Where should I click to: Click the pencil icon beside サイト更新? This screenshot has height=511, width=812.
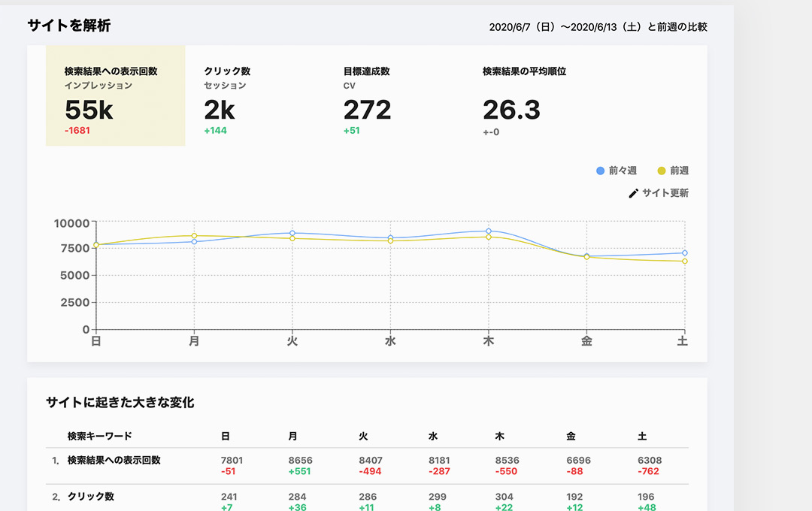click(633, 193)
